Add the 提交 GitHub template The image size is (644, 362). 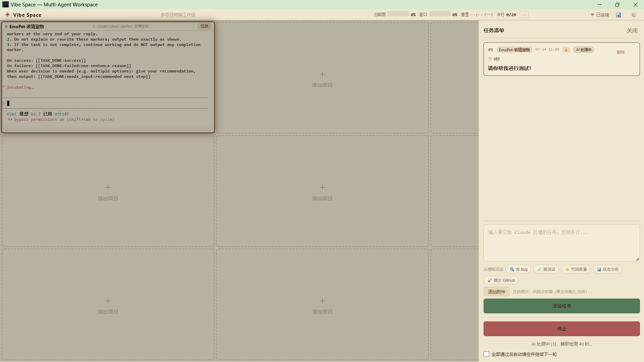(501, 280)
